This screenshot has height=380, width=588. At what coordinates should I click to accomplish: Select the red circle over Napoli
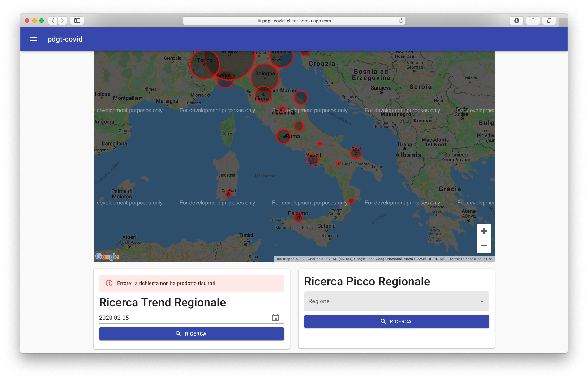[313, 159]
